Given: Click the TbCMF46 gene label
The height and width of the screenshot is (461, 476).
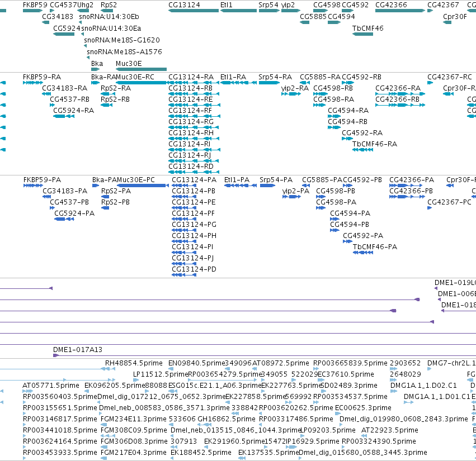Looking at the screenshot, I should pos(367,28).
